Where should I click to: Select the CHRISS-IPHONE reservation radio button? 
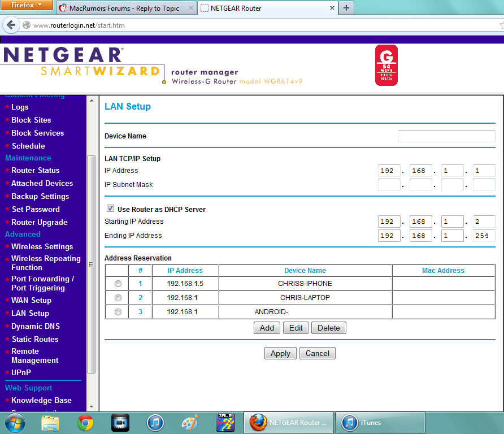(x=118, y=284)
